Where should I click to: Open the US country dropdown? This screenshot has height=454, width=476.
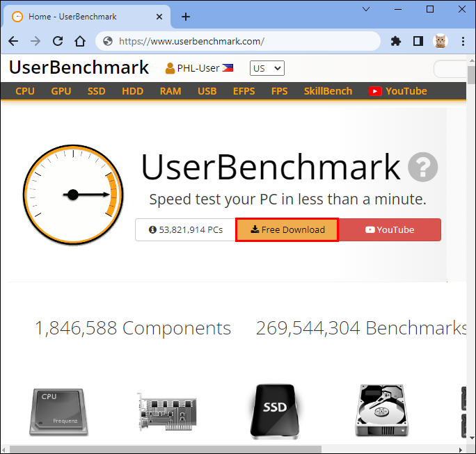pos(267,68)
